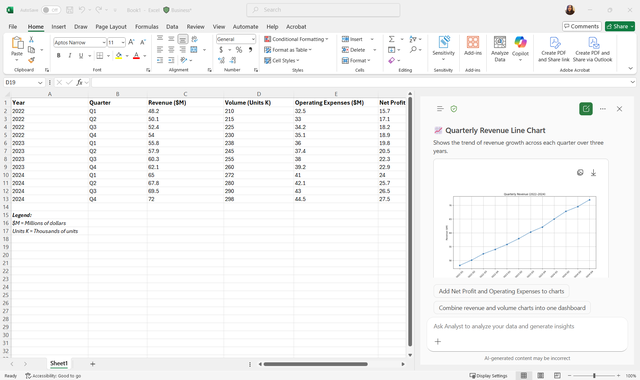Click Add Net Profit and Operating Expenses suggestion
The image size is (640, 380).
coord(501,291)
